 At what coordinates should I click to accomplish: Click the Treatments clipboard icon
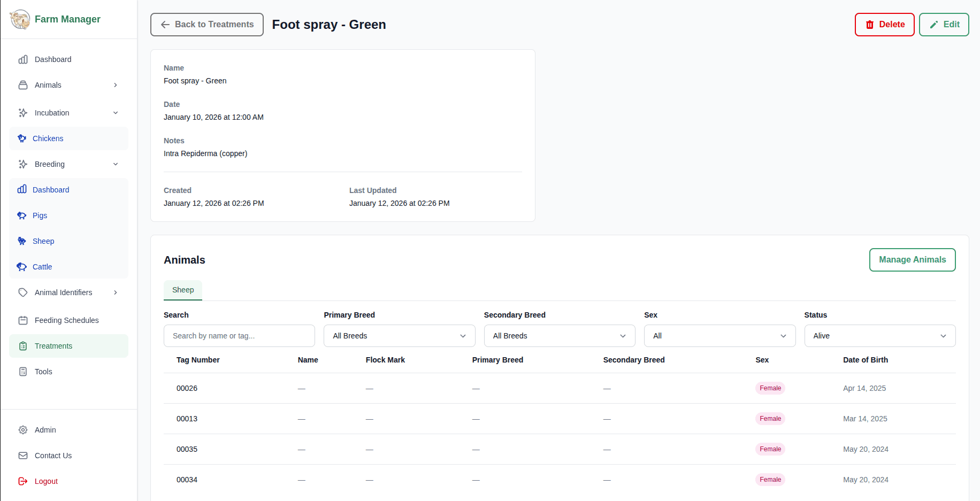coord(22,346)
